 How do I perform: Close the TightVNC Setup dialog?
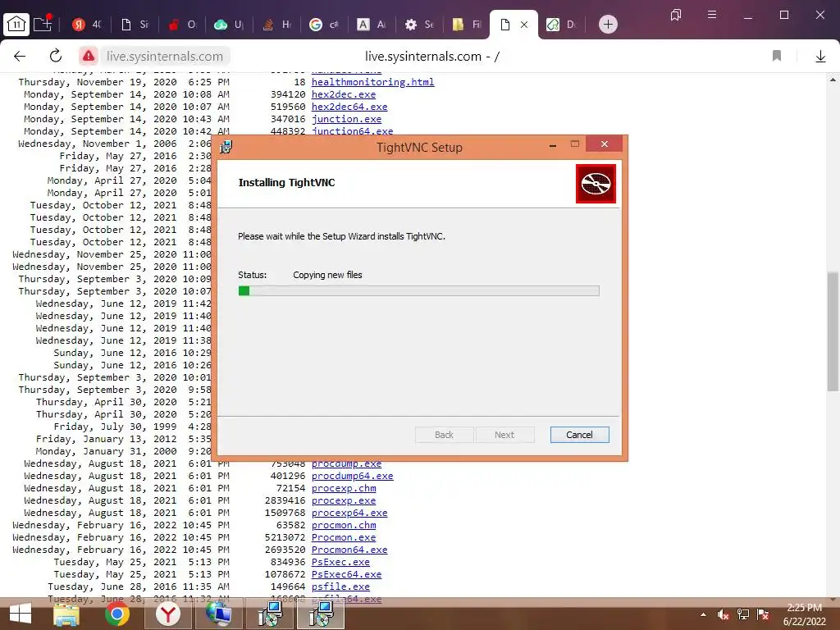[605, 144]
